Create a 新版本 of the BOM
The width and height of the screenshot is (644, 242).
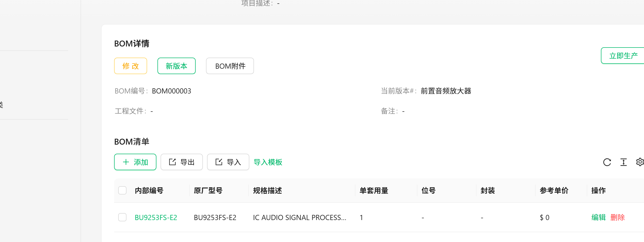click(177, 66)
